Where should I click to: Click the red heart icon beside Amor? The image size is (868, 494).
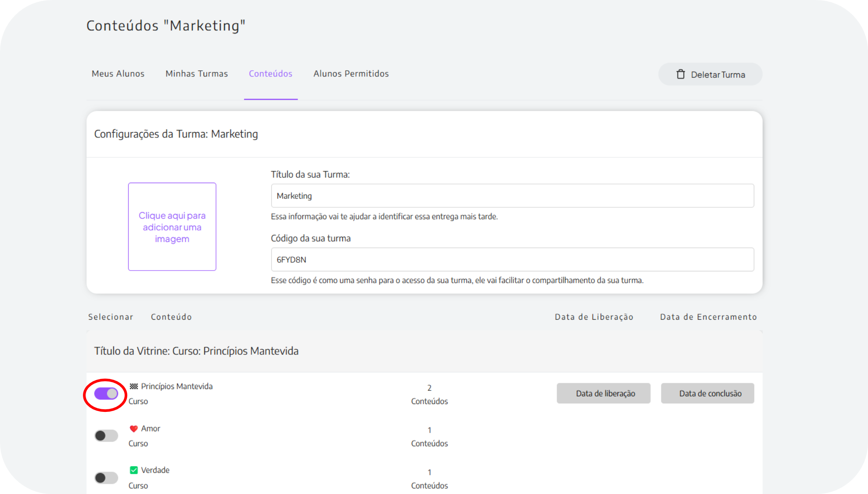(134, 429)
